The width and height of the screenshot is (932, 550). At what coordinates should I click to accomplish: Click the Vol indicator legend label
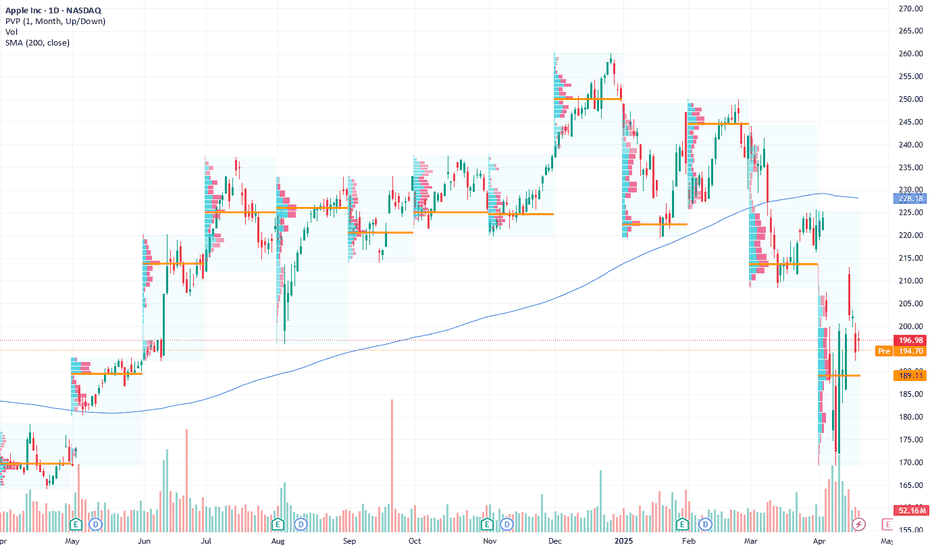point(11,32)
